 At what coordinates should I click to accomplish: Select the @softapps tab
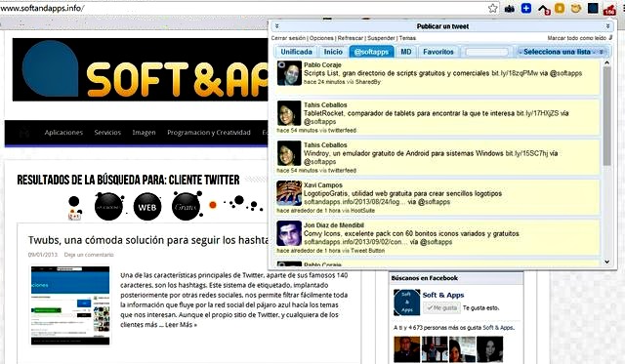[x=371, y=52]
